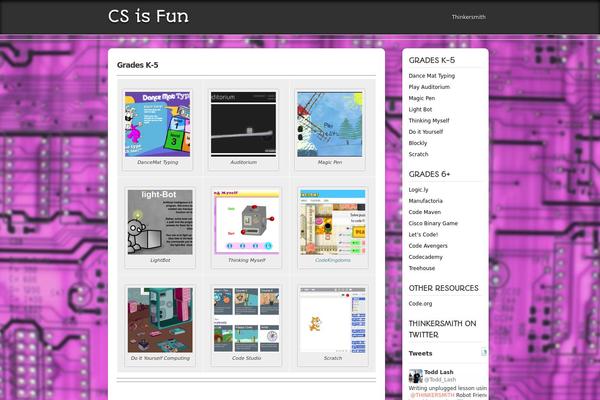Open Todd Lash's tweet author name

coord(439,372)
